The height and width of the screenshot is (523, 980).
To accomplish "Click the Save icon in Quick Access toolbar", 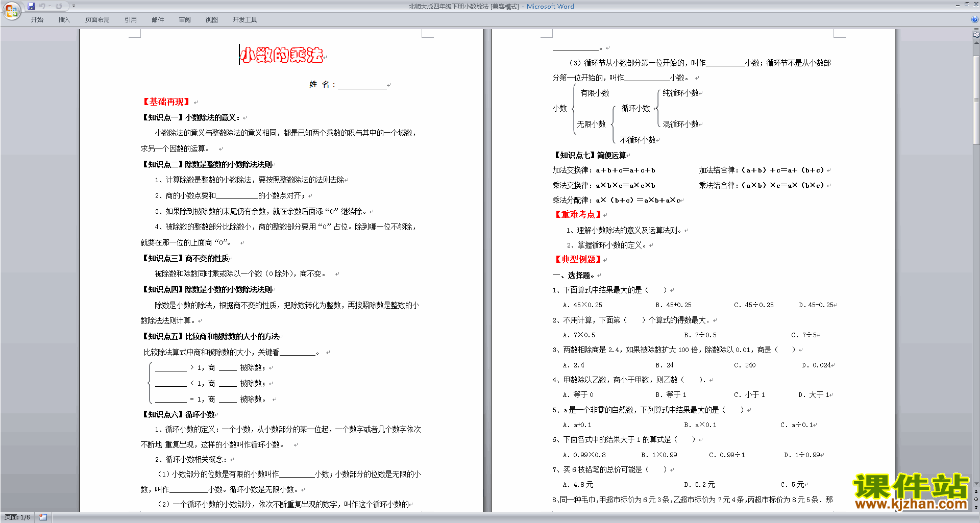I will pos(31,6).
